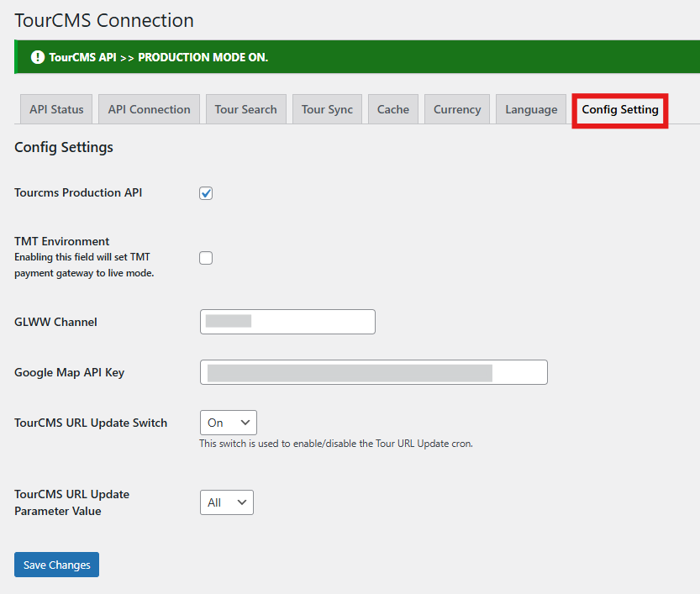
Task: Click inside the GLWW Channel field
Action: [287, 322]
